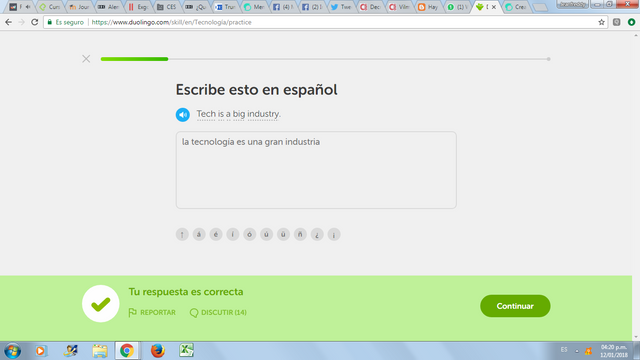This screenshot has height=360, width=640.
Task: Open Windows Explorer folder from taskbar
Action: 100,351
